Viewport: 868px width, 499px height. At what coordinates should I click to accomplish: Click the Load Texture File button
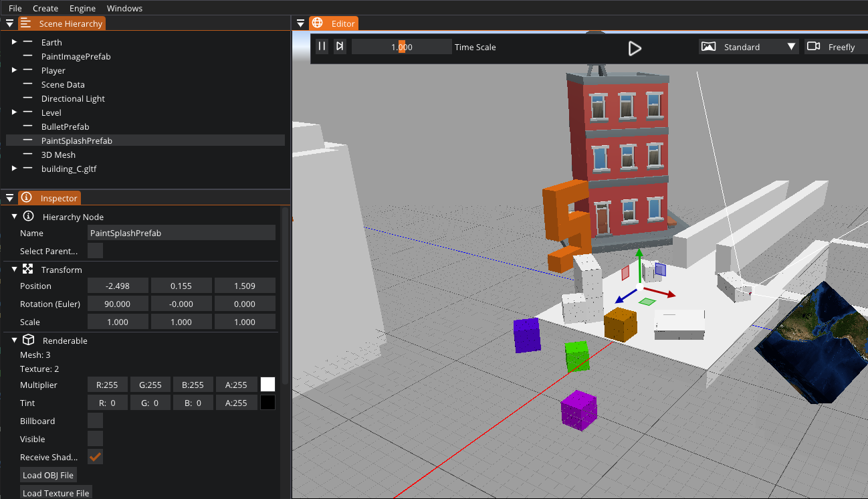tap(56, 493)
